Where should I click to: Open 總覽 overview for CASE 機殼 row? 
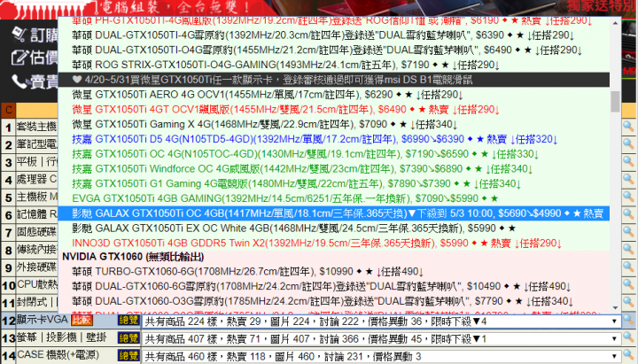(128, 356)
